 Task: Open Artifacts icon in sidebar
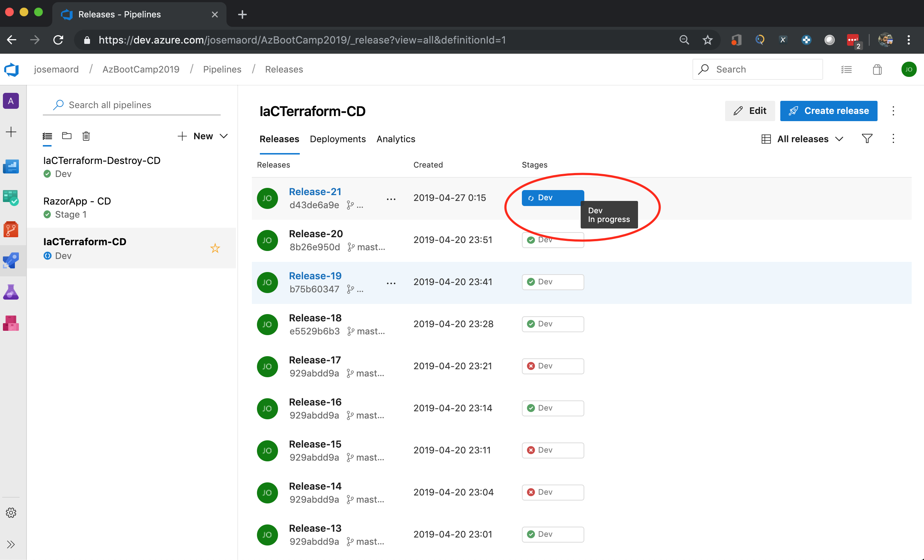(x=11, y=323)
